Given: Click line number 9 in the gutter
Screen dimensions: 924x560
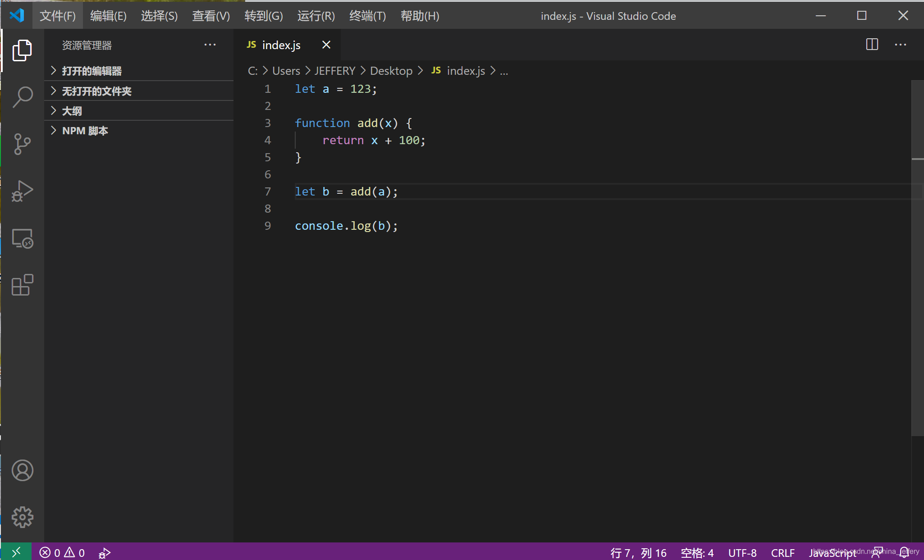Looking at the screenshot, I should pyautogui.click(x=268, y=226).
